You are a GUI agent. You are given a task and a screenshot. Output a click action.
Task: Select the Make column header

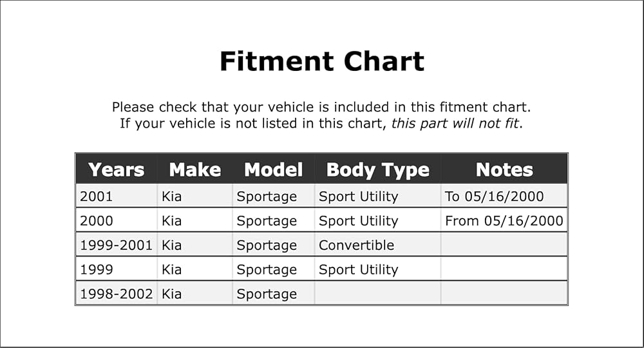click(x=195, y=169)
